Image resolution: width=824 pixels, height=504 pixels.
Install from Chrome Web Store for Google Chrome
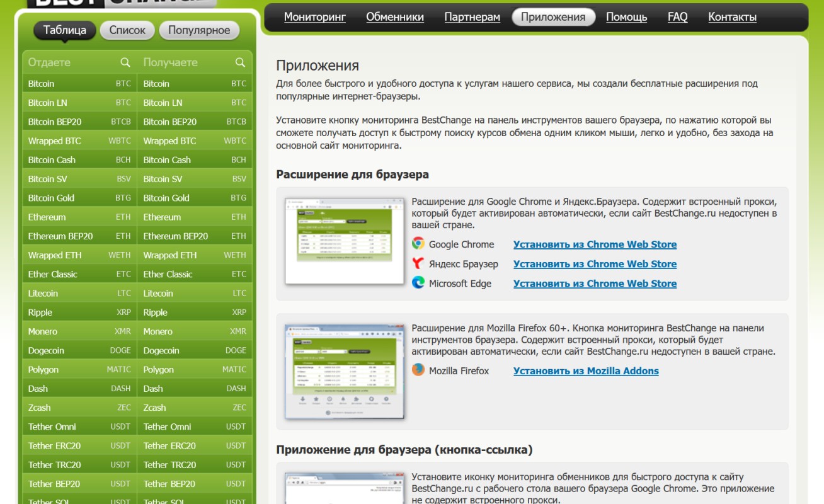595,244
